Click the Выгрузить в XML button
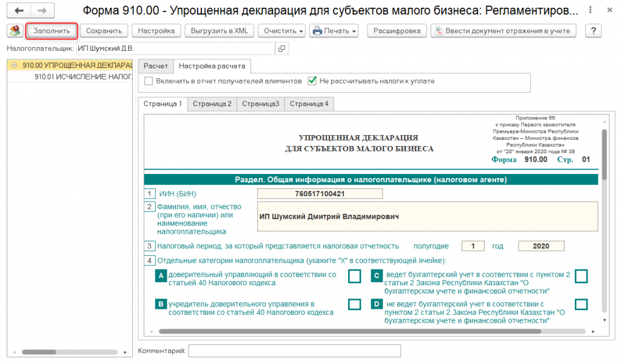621x364 pixels. tap(219, 31)
